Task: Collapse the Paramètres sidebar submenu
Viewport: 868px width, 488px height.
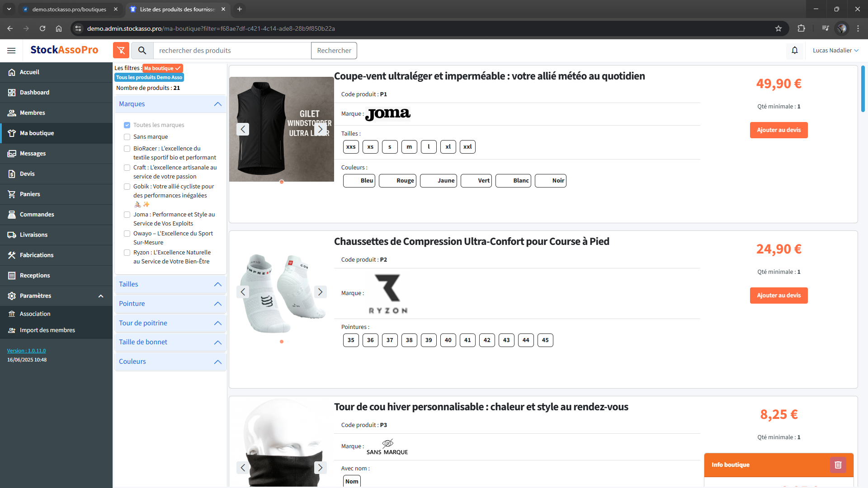Action: click(x=101, y=296)
